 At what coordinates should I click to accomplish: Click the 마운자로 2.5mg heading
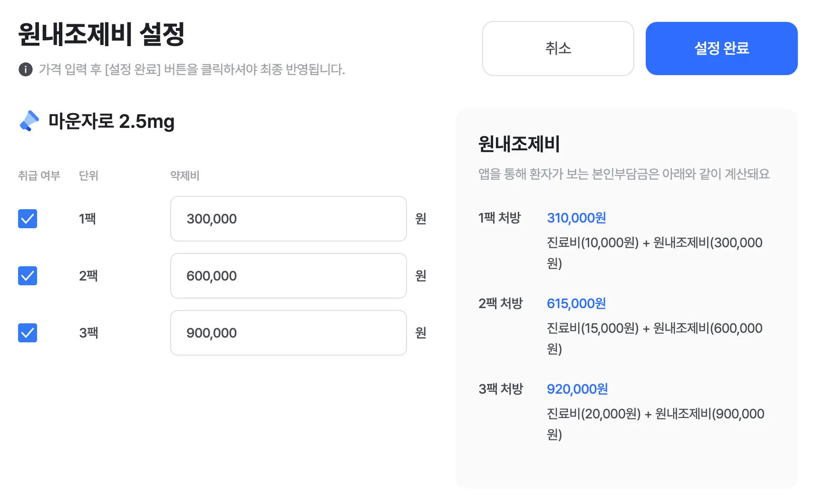point(112,121)
